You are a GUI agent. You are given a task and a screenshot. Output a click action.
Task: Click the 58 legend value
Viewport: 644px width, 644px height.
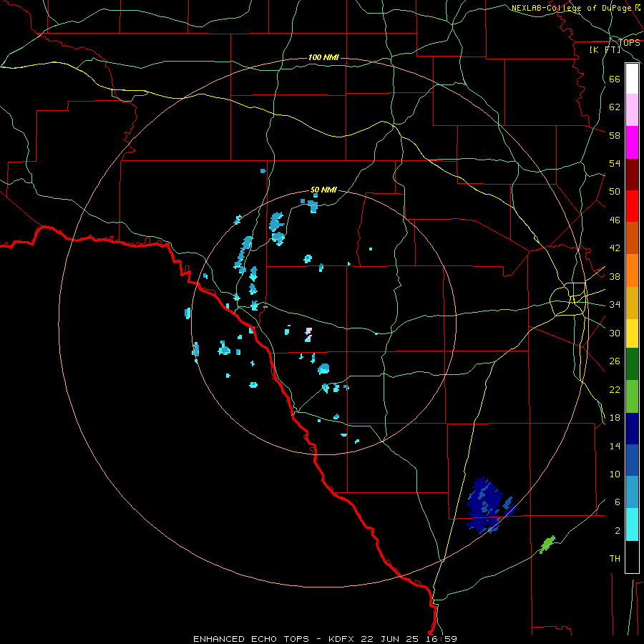point(615,135)
